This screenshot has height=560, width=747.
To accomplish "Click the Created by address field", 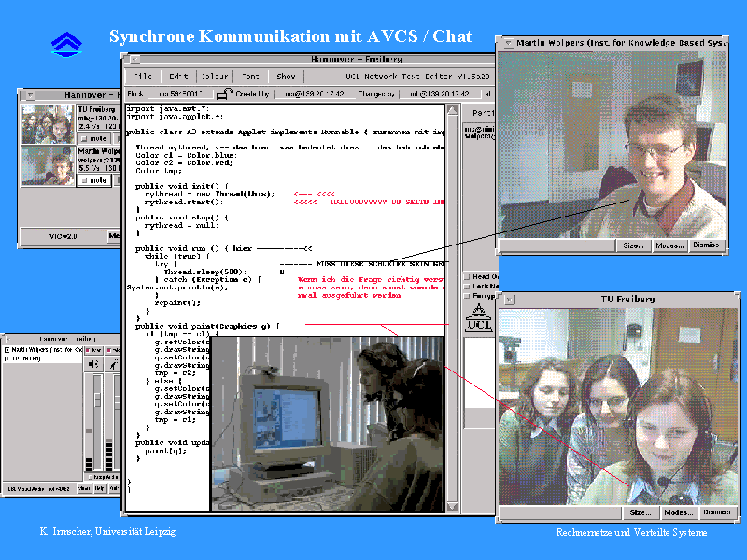I will (x=314, y=94).
